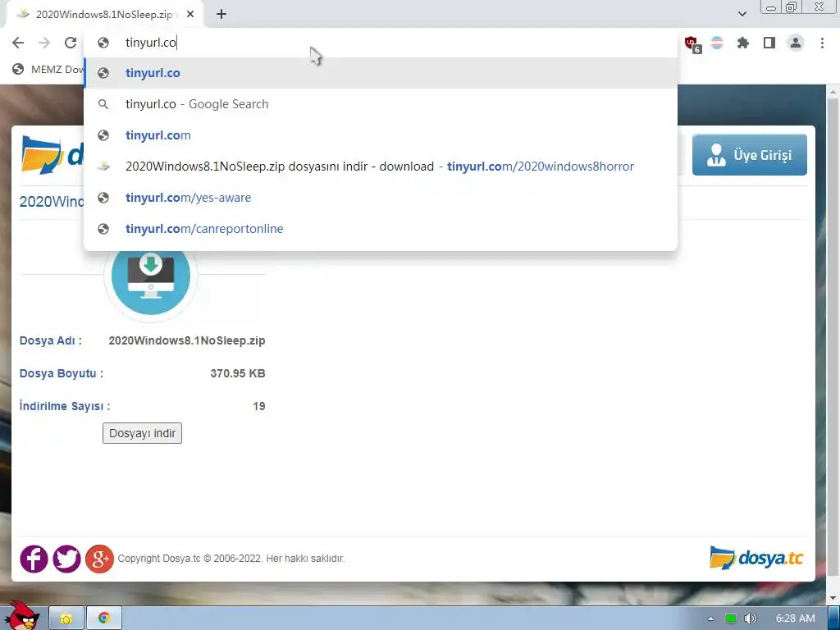Screen dimensions: 840x630
Task: Show hidden system tray icons arrow
Action: (710, 619)
